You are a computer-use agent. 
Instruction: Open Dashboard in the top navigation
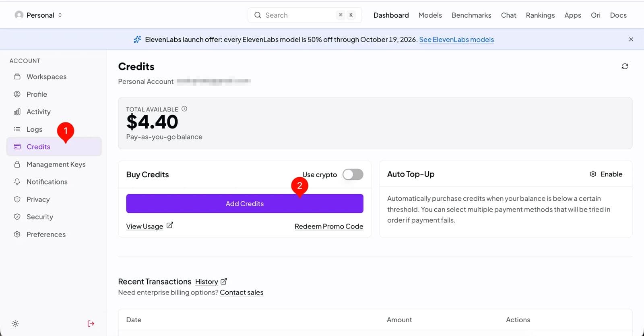[391, 15]
